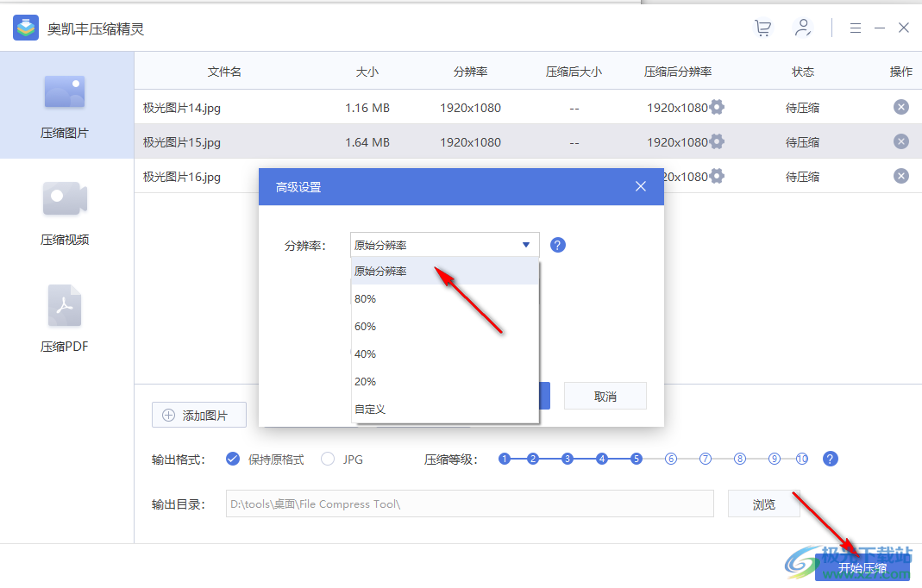Set compression level to 4
Image resolution: width=922 pixels, height=588 pixels.
(601, 459)
